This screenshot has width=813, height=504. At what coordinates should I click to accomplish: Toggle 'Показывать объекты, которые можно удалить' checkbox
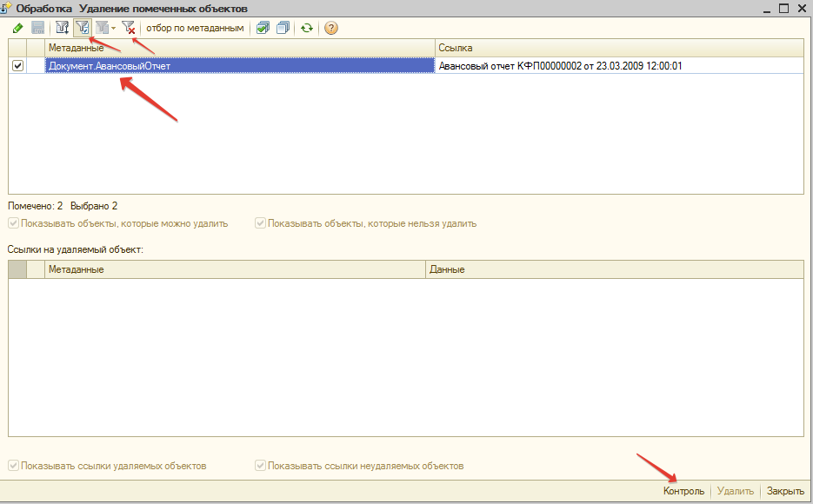(14, 223)
